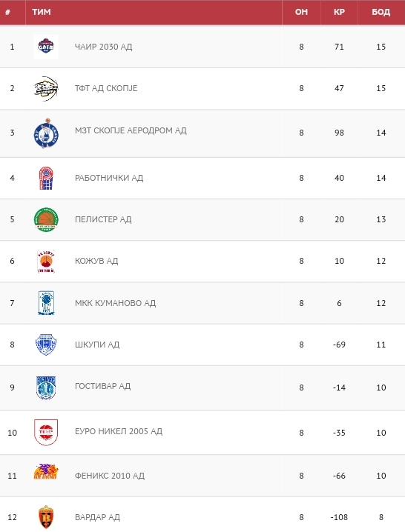Viewport: 405px width, 532px height.
Task: Click the ТФТ АД Скопје team logo
Action: (x=46, y=89)
